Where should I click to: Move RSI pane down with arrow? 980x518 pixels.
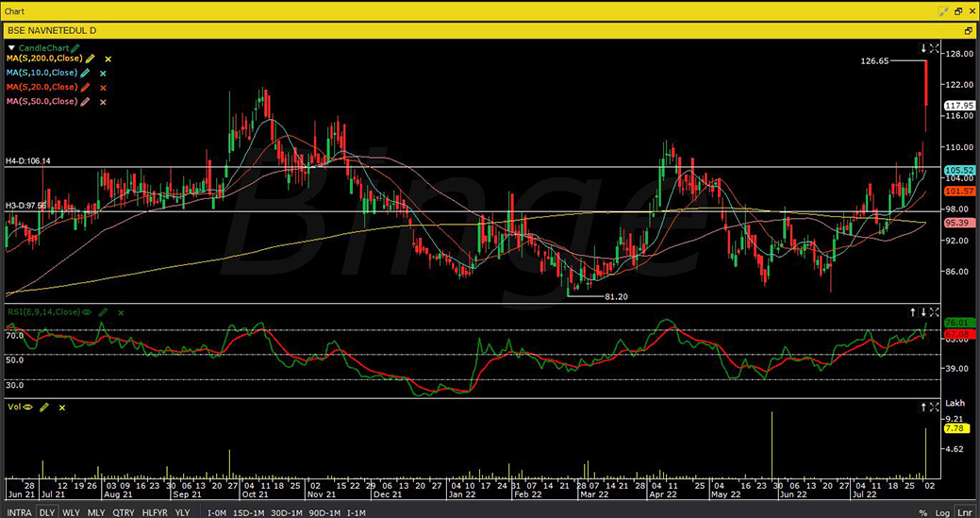(x=923, y=311)
